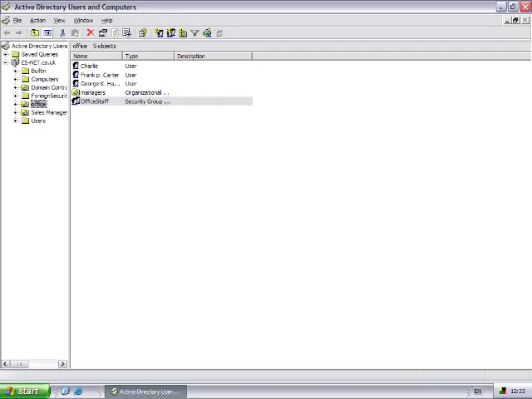Screen dimensions: 532x399
Task: Click the ES-NET.co.uk domain icon
Action: pos(15,62)
